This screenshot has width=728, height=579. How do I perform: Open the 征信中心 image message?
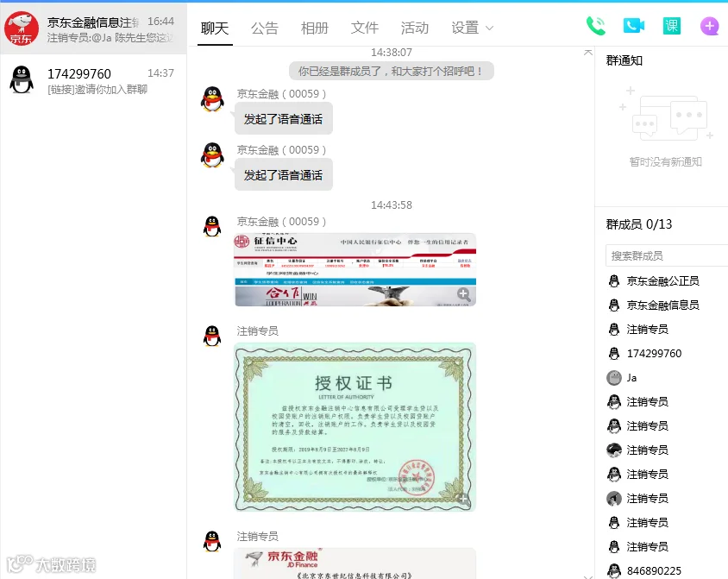[x=355, y=269]
